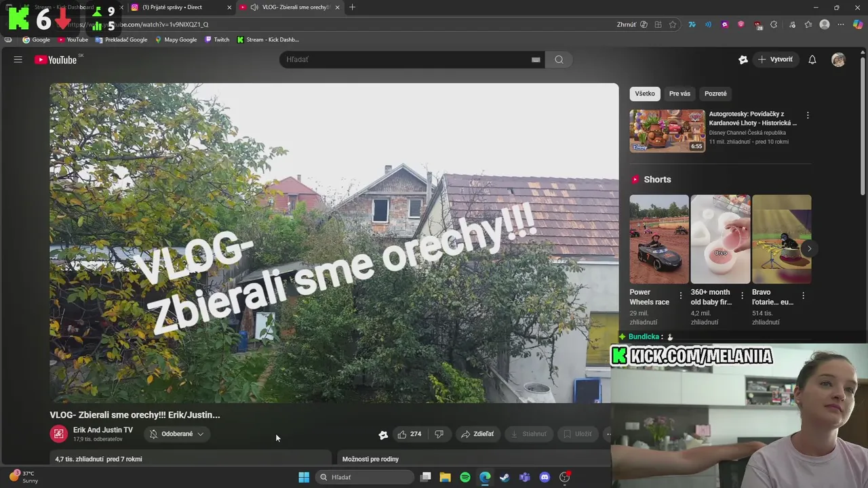The image size is (868, 488).
Task: Select the Pre vás filter chip
Action: tap(679, 94)
